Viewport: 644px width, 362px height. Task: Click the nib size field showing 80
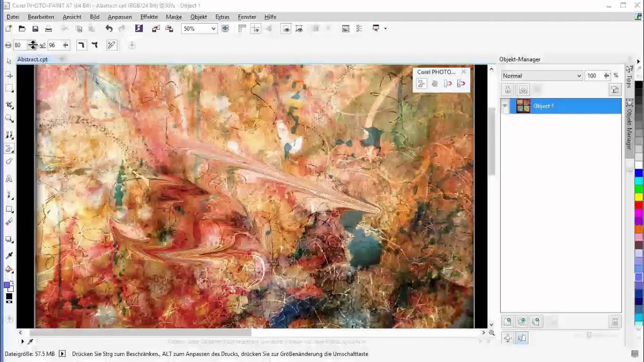[x=20, y=45]
